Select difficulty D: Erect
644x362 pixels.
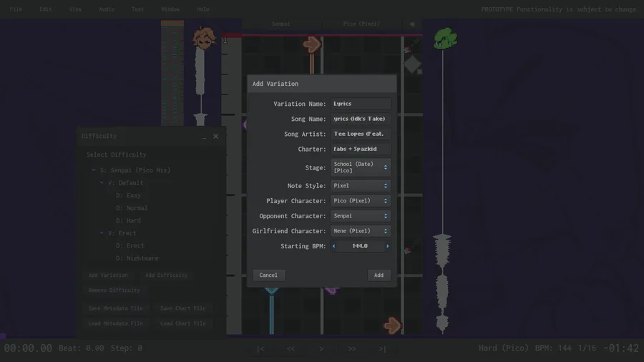tap(130, 246)
